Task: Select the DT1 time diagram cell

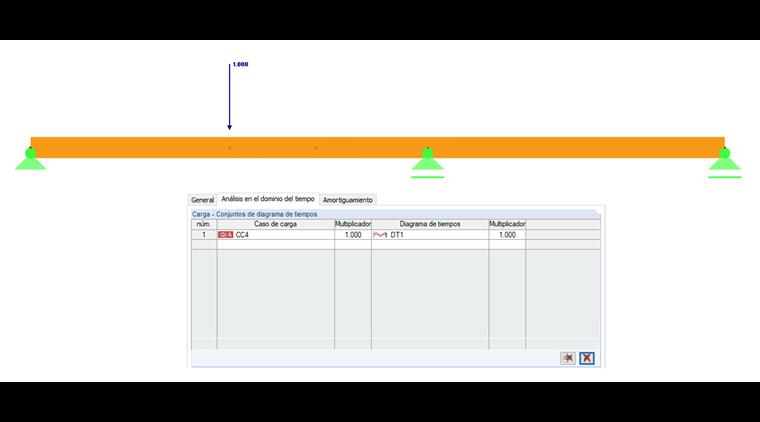Action: click(430, 235)
